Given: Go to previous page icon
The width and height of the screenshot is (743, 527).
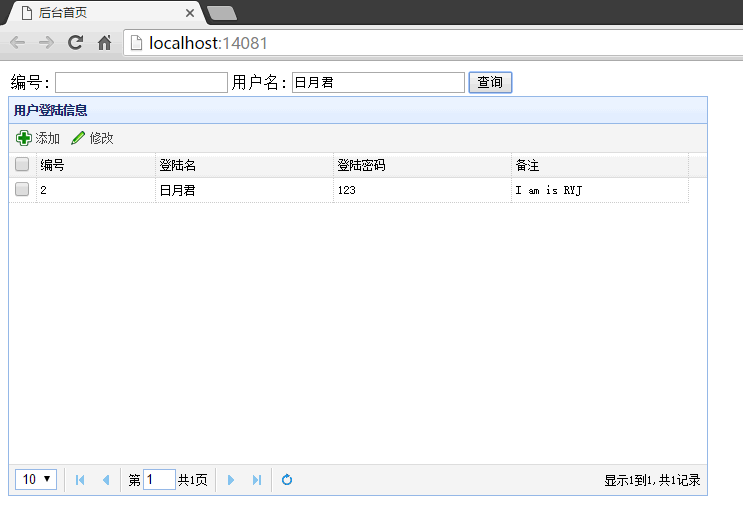Looking at the screenshot, I should click(x=106, y=480).
